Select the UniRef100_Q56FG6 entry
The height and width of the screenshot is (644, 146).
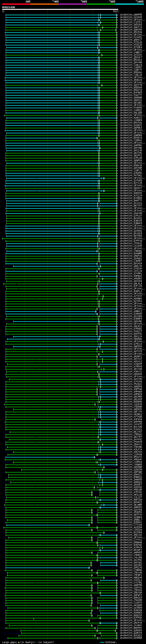pos(131,256)
